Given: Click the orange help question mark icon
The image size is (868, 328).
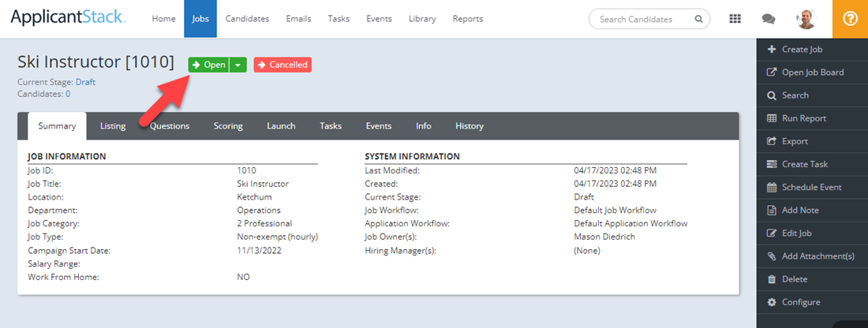Looking at the screenshot, I should [850, 19].
